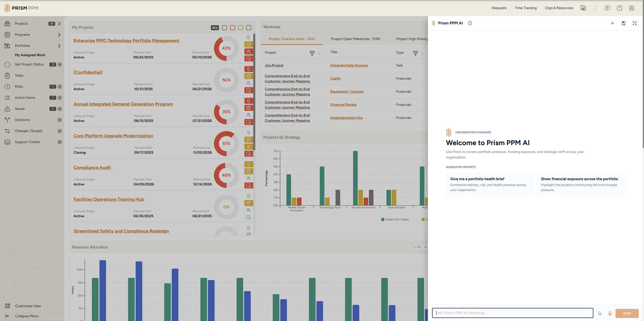This screenshot has height=321, width=644.
Task: Open the Requests menu
Action: click(499, 8)
